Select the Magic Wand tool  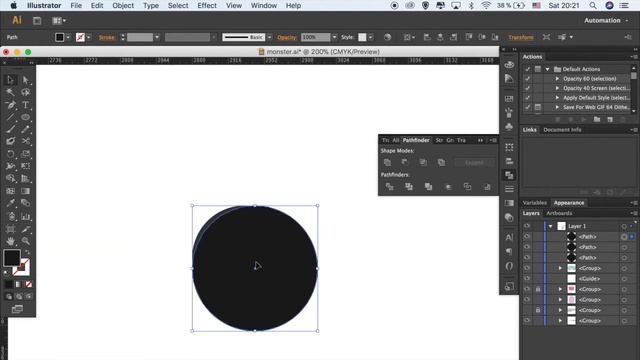(10, 92)
